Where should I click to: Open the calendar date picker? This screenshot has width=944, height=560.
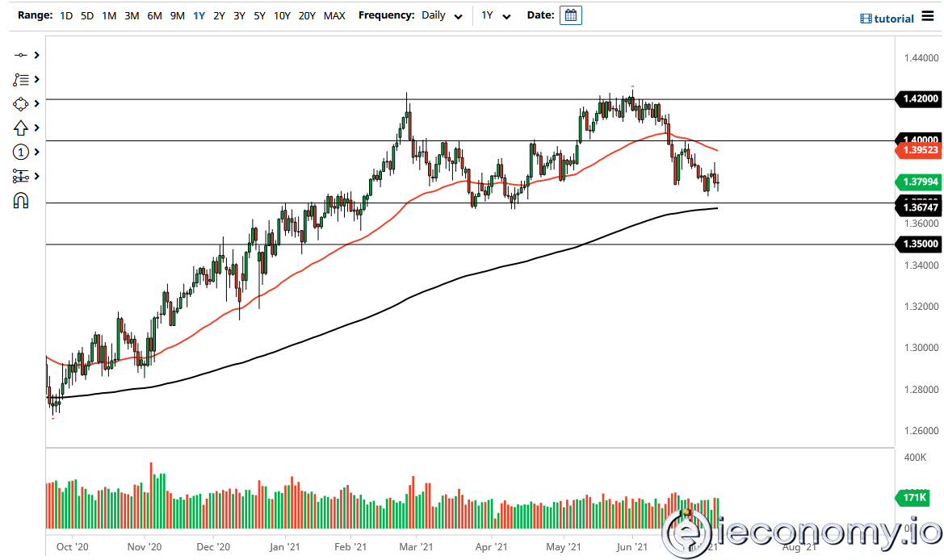pos(570,15)
